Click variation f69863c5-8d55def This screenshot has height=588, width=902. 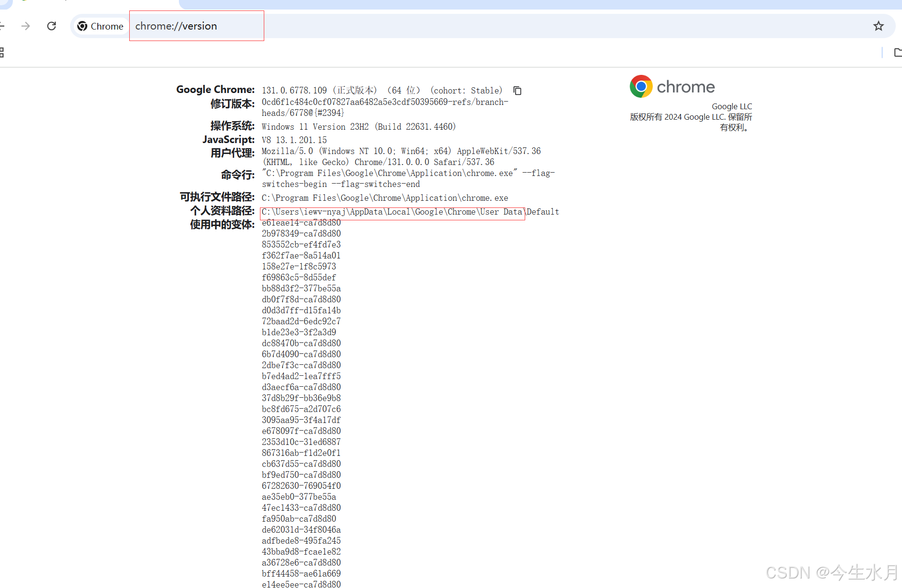(299, 278)
